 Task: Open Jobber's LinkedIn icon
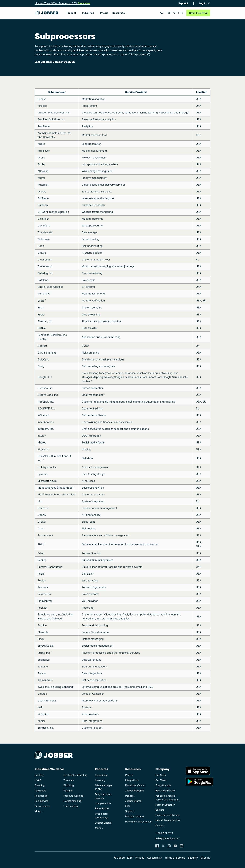(x=182, y=845)
